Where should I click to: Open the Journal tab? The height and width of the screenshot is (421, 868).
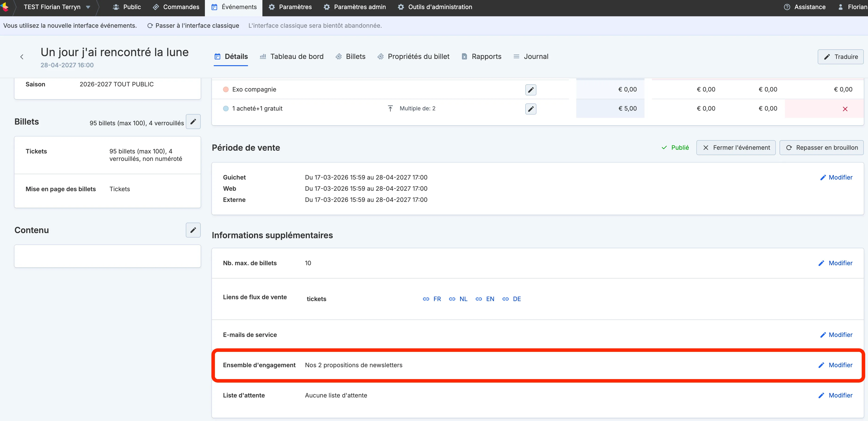531,57
